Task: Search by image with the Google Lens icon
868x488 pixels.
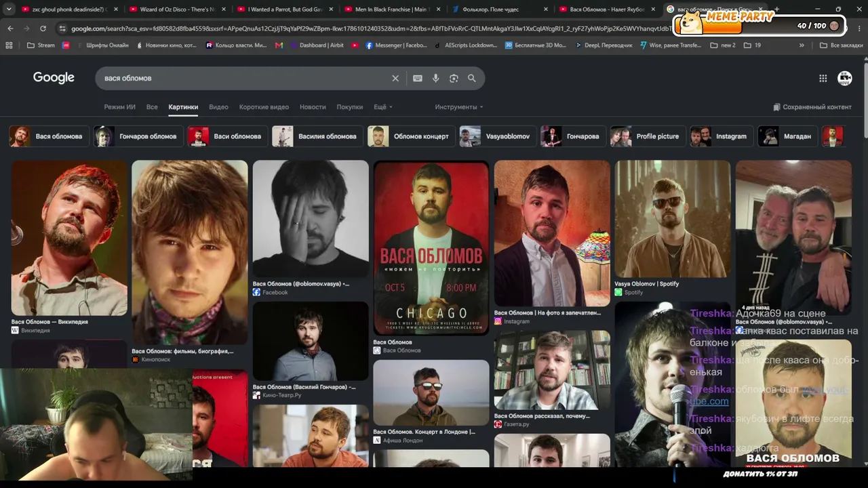Action: pyautogui.click(x=454, y=78)
